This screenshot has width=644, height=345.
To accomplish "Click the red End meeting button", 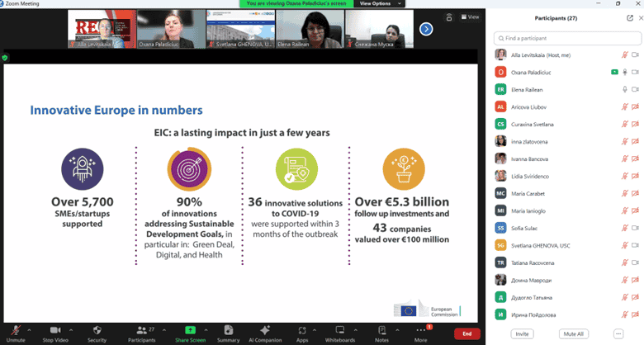I will (467, 333).
